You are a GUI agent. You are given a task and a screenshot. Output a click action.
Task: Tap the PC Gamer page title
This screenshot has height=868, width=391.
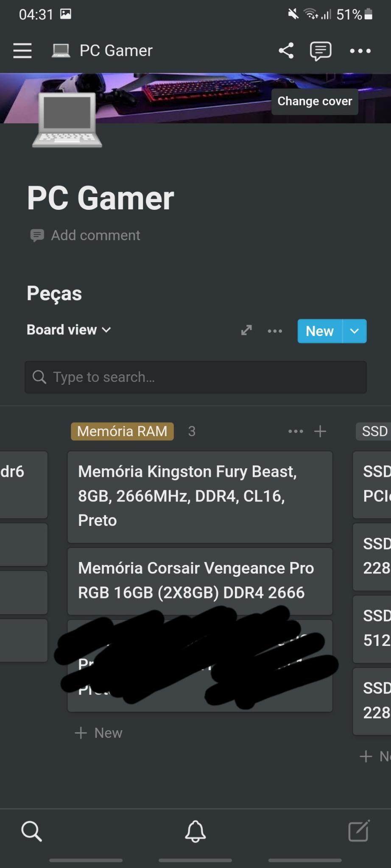[x=101, y=198]
